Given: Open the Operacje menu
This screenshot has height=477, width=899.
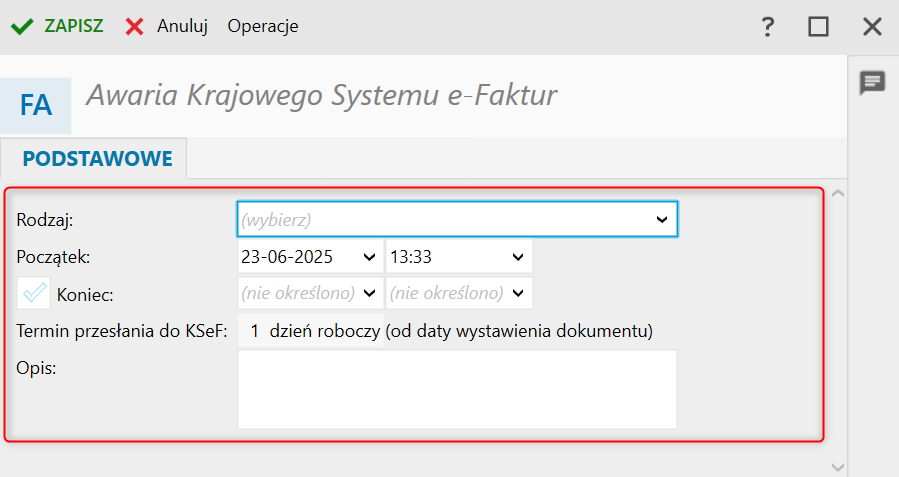Looking at the screenshot, I should (x=263, y=27).
